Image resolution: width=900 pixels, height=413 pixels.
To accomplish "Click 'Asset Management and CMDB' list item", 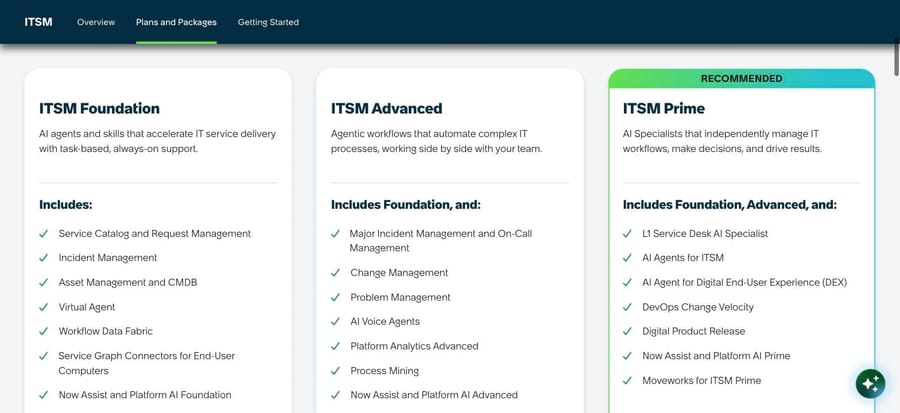I will (127, 282).
